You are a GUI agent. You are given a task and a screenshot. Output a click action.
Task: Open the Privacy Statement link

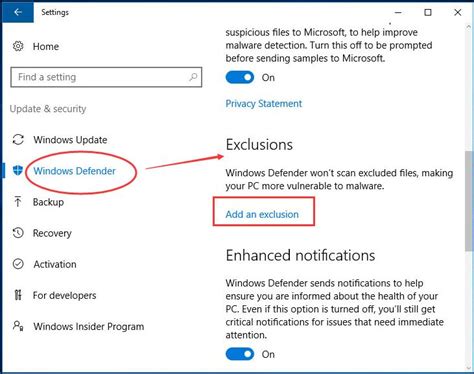(x=264, y=104)
